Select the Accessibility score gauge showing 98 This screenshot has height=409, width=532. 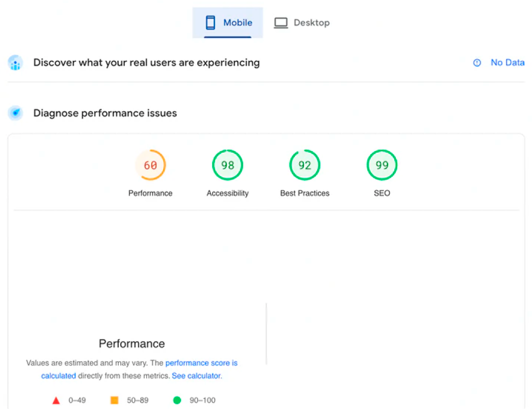click(x=228, y=165)
